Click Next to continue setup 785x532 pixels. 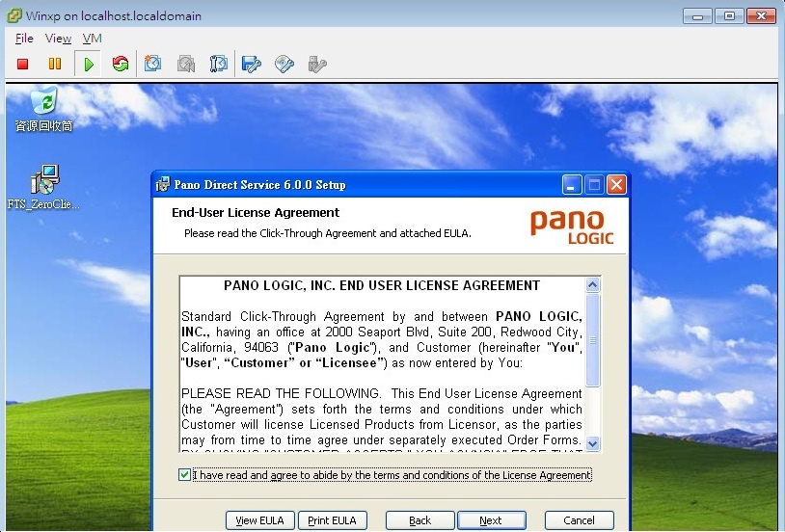pyautogui.click(x=492, y=520)
